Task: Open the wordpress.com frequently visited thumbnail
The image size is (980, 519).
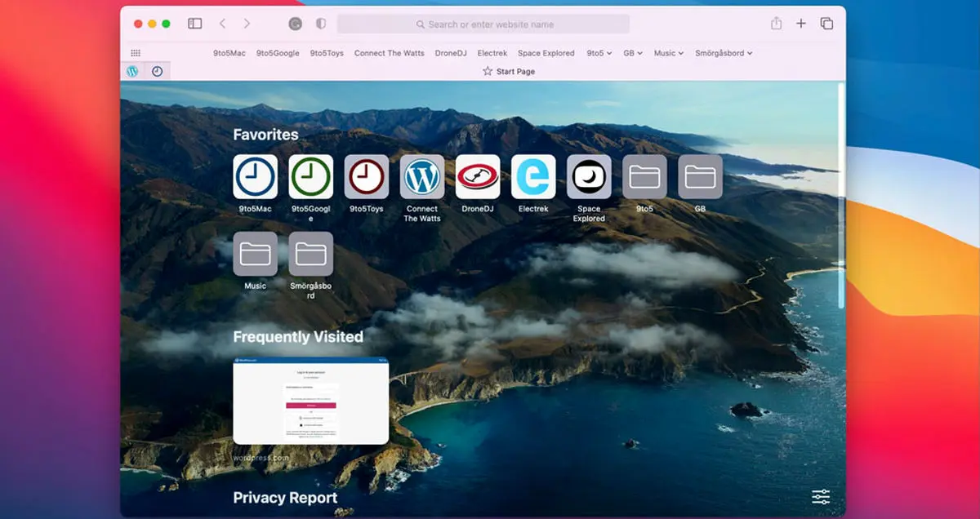Action: (310, 401)
